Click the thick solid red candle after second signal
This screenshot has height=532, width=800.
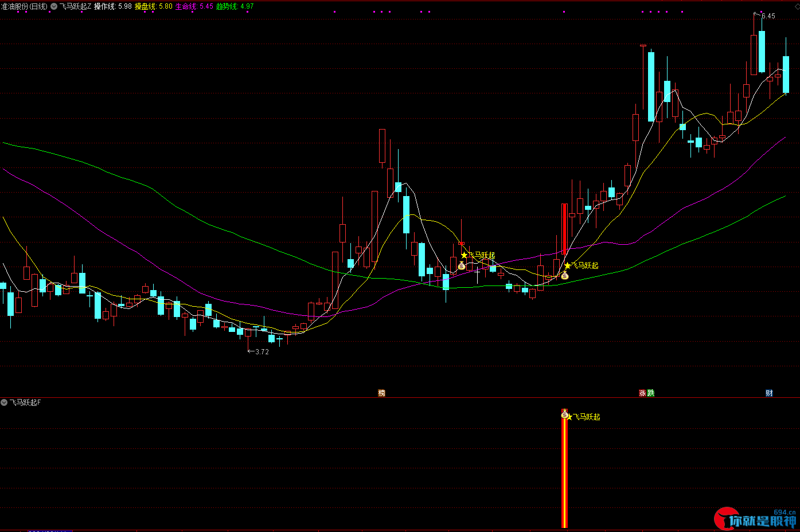pyautogui.click(x=564, y=229)
